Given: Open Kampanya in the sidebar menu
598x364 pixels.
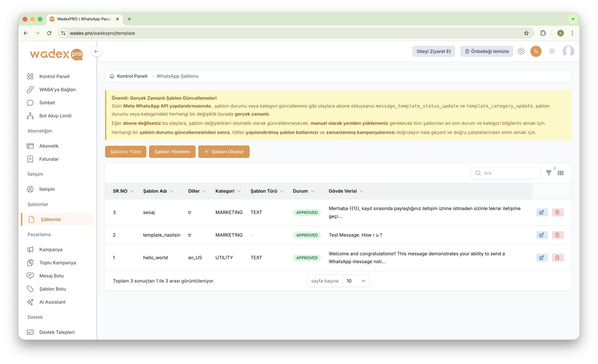Looking at the screenshot, I should coord(51,250).
